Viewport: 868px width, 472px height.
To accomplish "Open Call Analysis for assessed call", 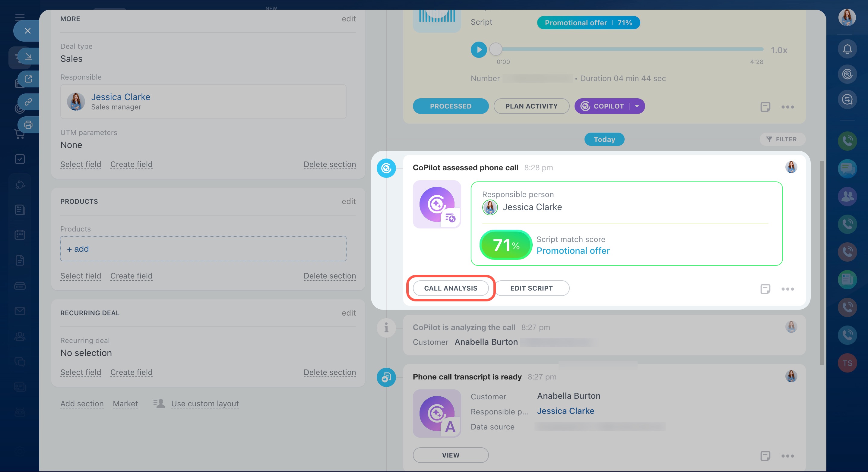I will (x=451, y=288).
